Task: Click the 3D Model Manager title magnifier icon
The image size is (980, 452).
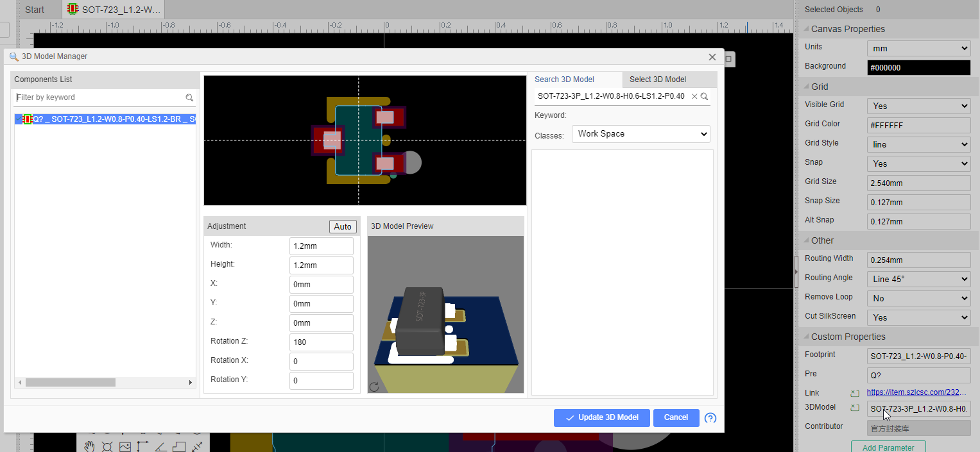Action: 14,56
